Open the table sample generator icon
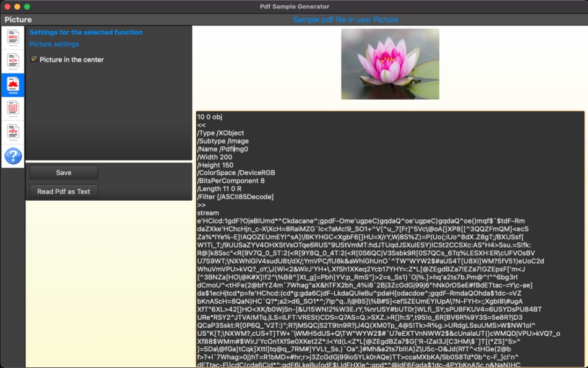 pyautogui.click(x=12, y=109)
